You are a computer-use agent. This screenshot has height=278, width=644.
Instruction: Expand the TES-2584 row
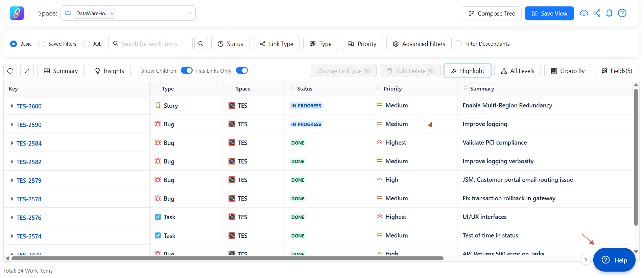(x=12, y=143)
